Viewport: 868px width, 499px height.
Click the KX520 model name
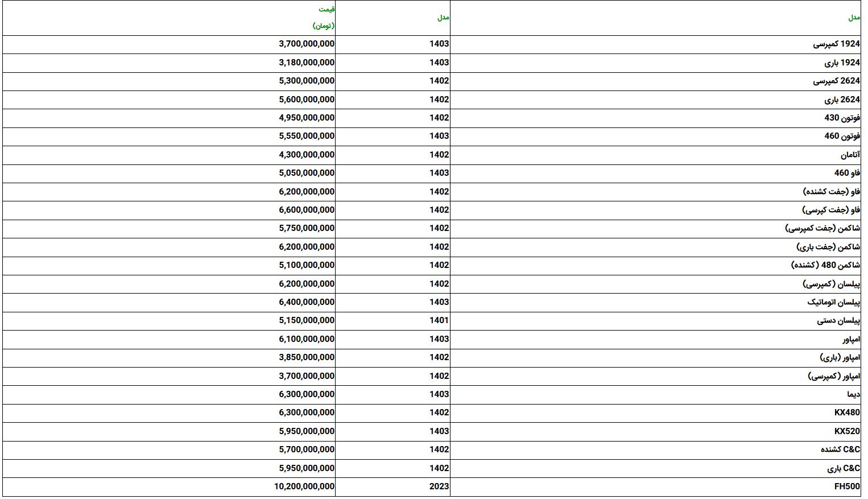[847, 431]
